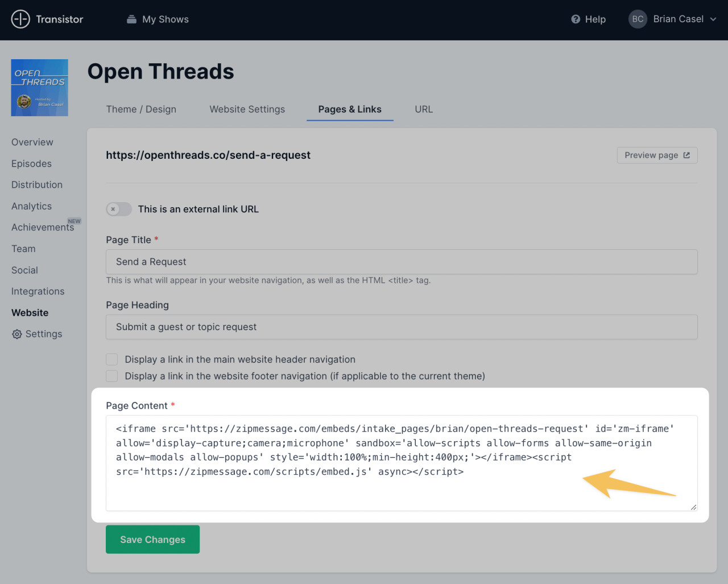Click inside the Page Title field
The height and width of the screenshot is (584, 728).
click(402, 261)
